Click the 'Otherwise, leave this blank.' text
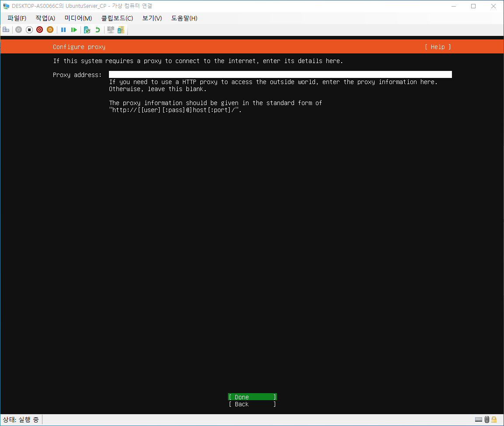Viewport: 504px width, 426px height. pos(157,89)
